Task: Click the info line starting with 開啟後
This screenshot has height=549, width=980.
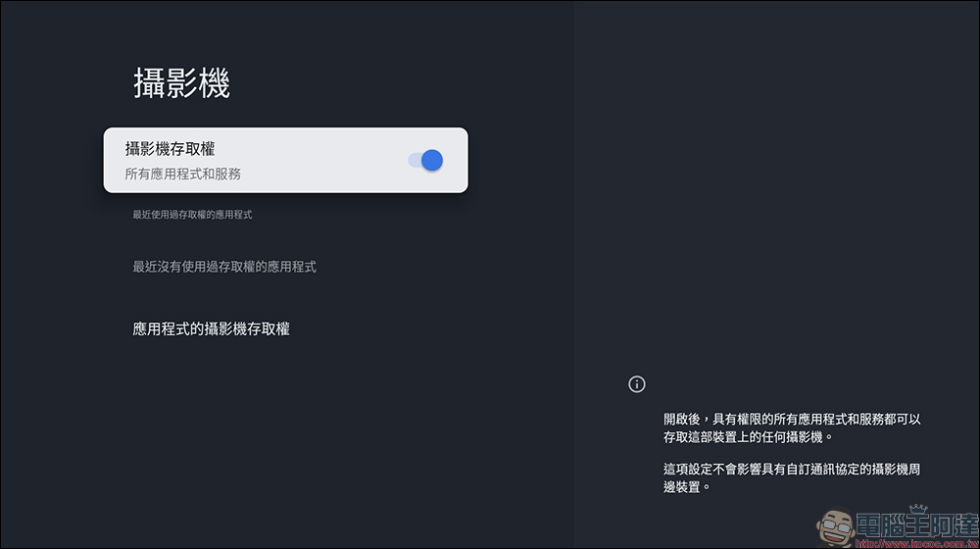Action: point(792,419)
